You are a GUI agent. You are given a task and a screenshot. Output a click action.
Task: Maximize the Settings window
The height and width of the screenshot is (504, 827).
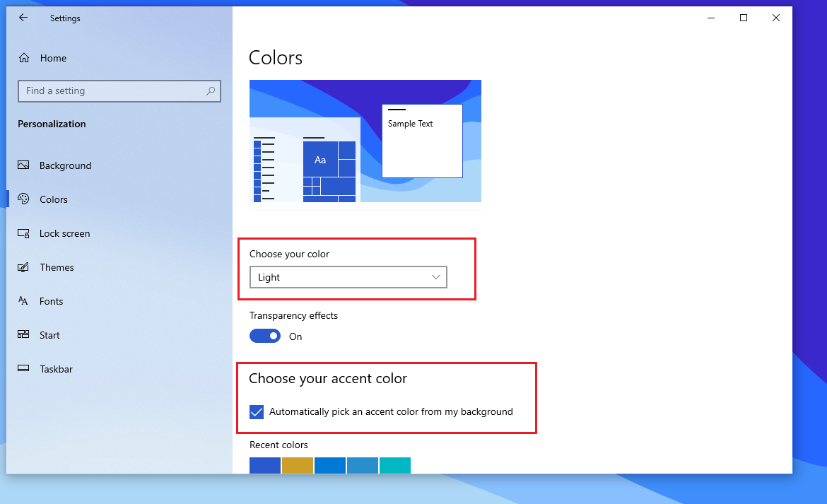click(x=744, y=18)
